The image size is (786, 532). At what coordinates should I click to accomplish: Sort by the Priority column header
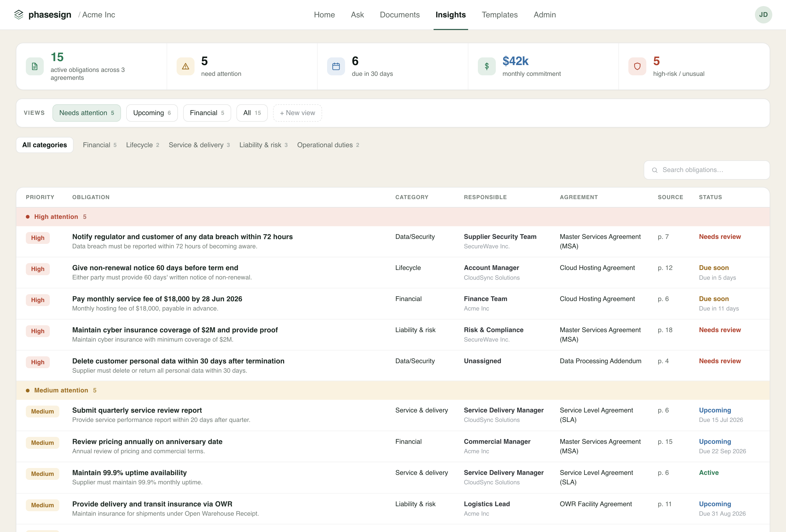(40, 197)
